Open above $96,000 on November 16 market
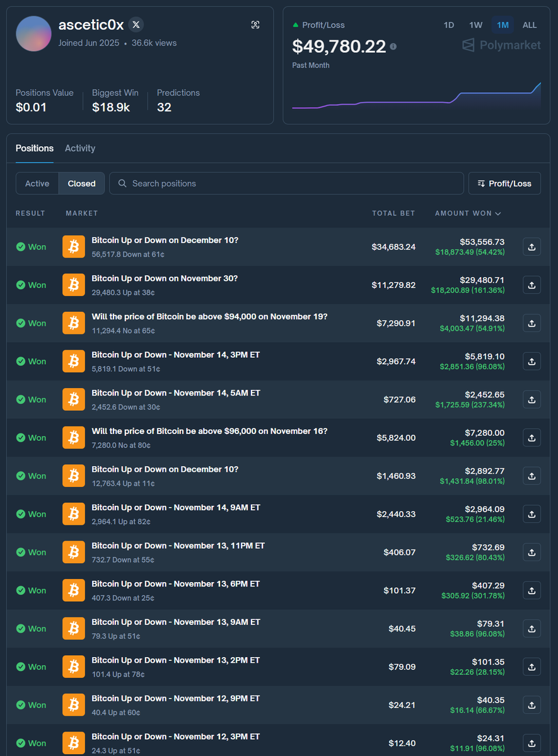Image resolution: width=558 pixels, height=756 pixels. (209, 432)
